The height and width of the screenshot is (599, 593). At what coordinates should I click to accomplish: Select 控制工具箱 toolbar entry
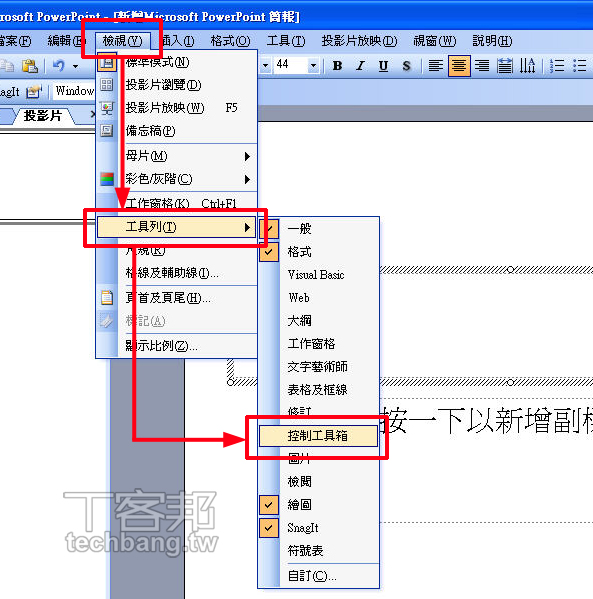(318, 436)
